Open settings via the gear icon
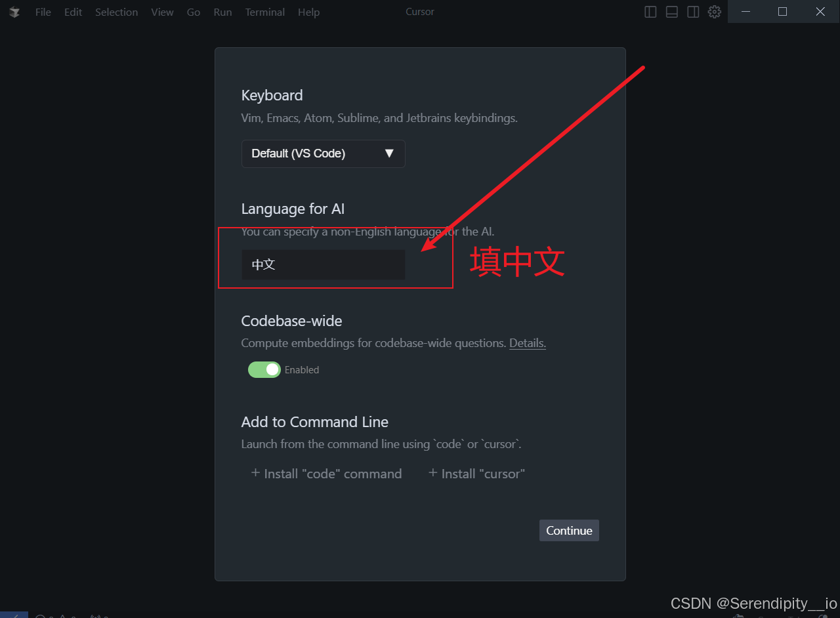840x618 pixels. 715,12
